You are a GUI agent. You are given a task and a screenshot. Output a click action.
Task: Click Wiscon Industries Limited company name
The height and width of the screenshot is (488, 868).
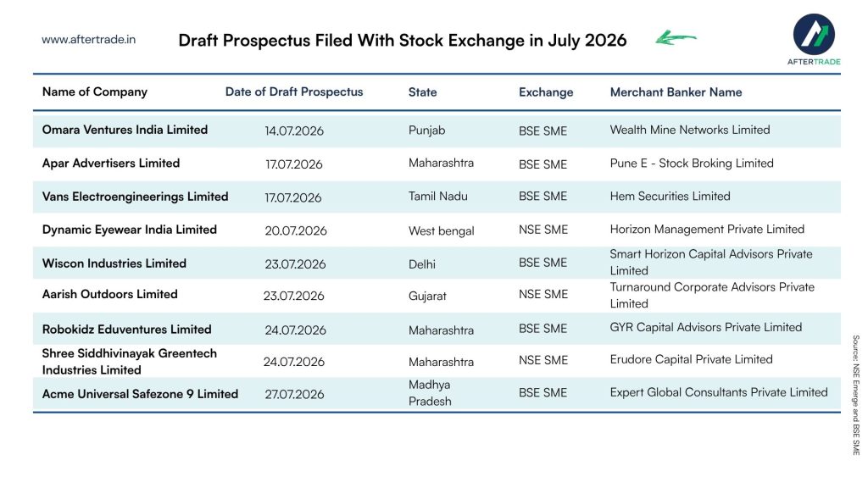[114, 263]
